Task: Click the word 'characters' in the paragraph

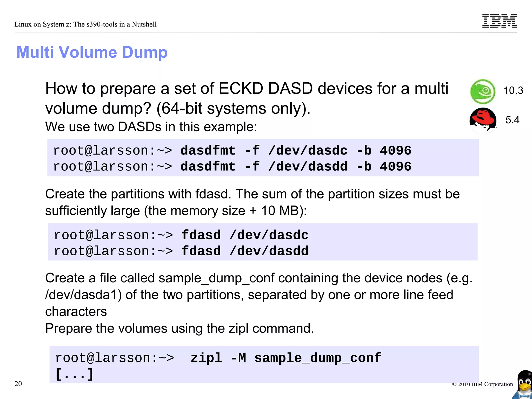Action: 76,311
